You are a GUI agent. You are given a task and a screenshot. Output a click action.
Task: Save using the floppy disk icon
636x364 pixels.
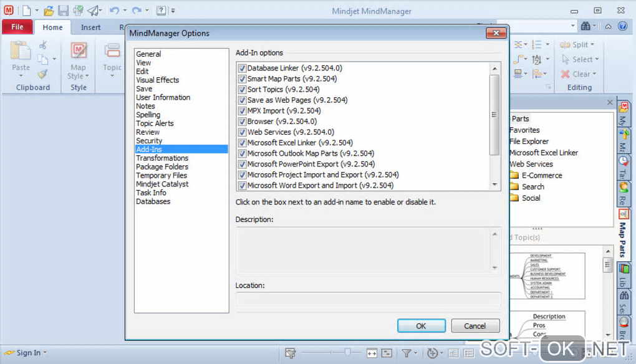coord(63,11)
